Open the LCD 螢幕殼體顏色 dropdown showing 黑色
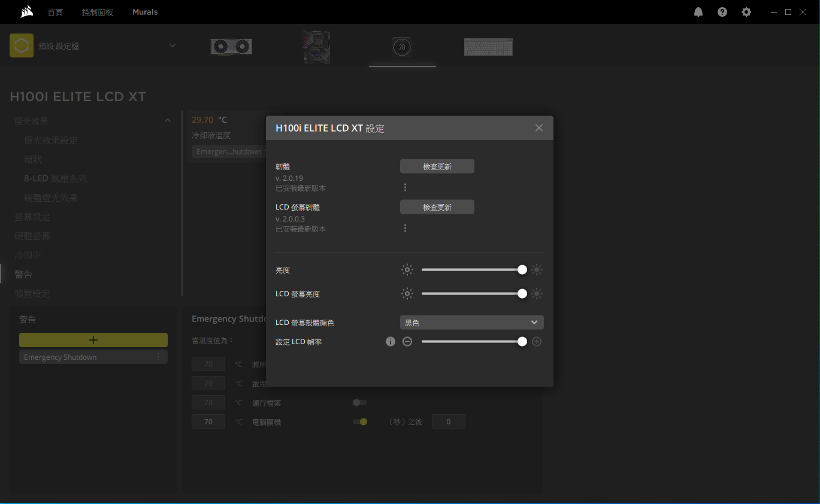 click(x=472, y=323)
